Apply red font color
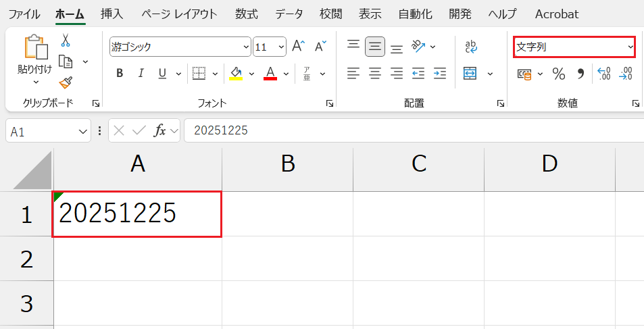The image size is (644, 329). tap(270, 74)
